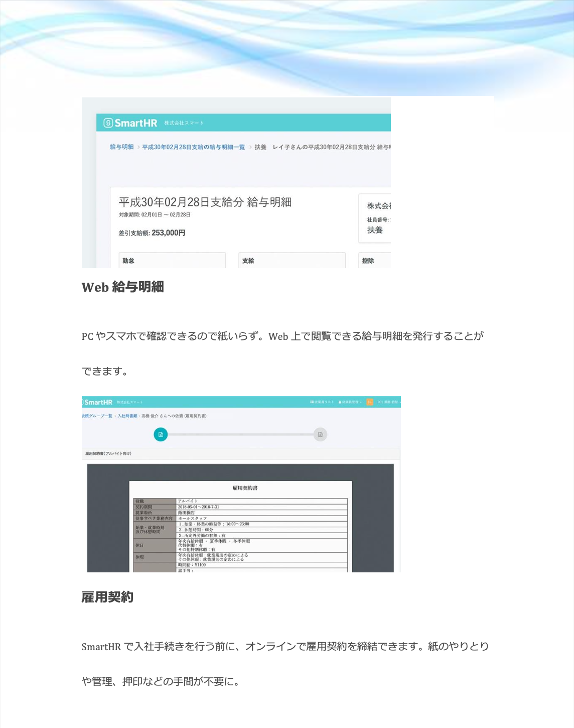Image resolution: width=574 pixels, height=728 pixels.
Task: Click the SmartHR logo in contract screenshot
Action: coord(97,402)
